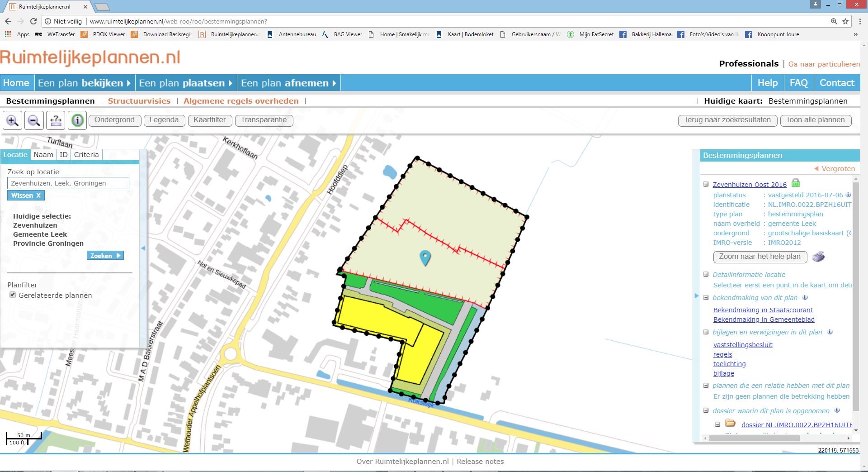Click info icon beside bekendmaking van dit plan
The height and width of the screenshot is (472, 868).
pos(805,297)
